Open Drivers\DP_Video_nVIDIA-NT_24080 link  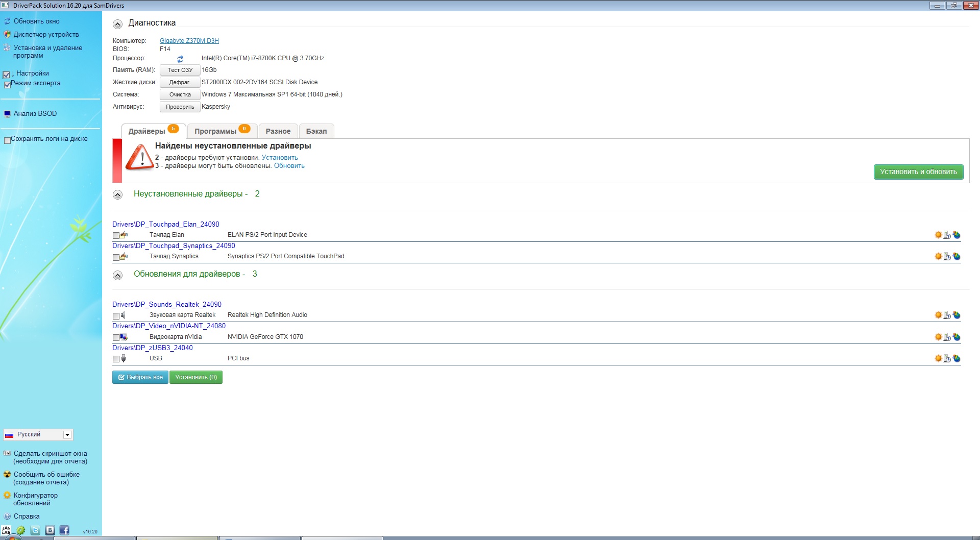coord(169,326)
